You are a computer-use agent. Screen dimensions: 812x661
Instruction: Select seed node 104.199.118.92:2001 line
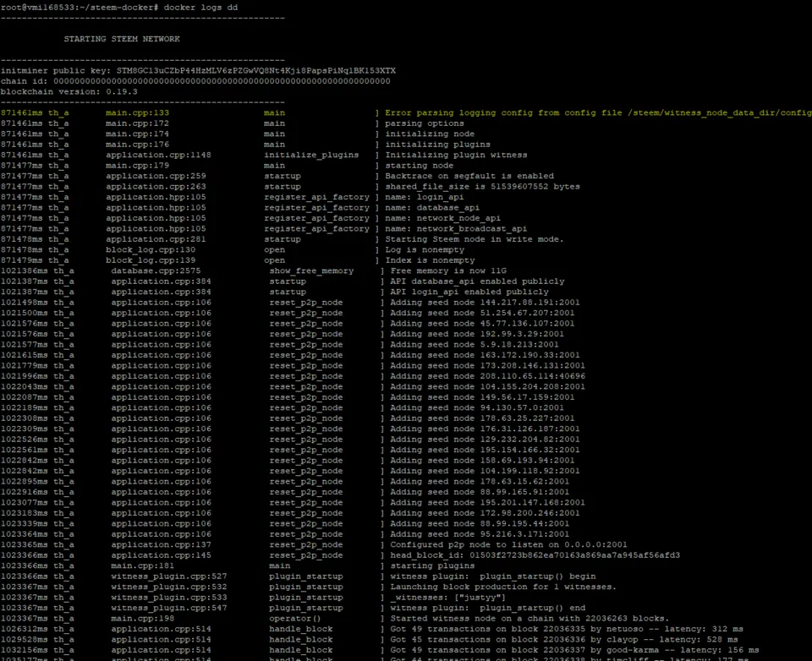click(x=485, y=471)
